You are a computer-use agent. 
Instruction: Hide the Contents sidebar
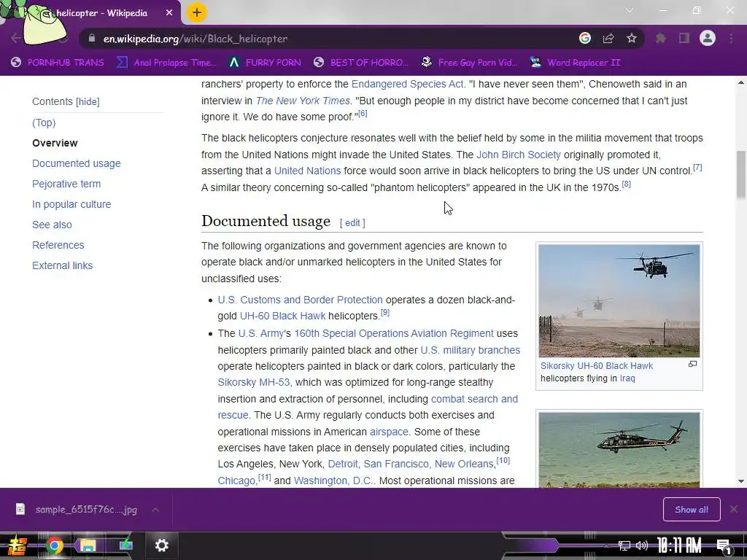(x=88, y=101)
